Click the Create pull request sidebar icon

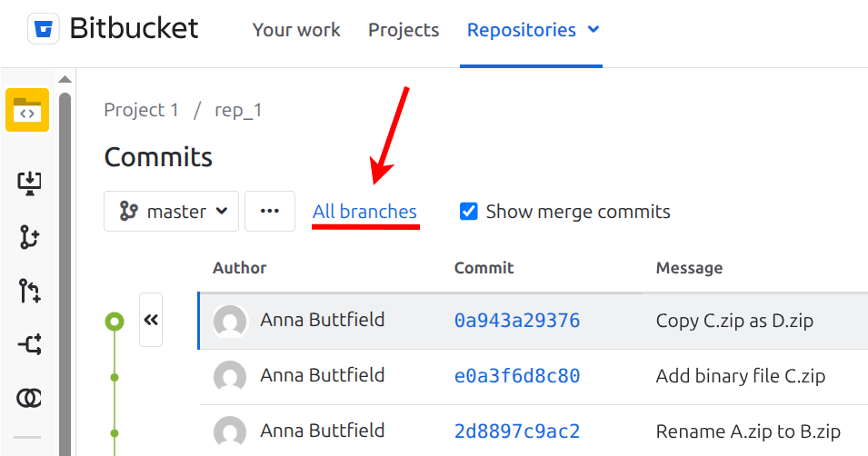coord(29,291)
